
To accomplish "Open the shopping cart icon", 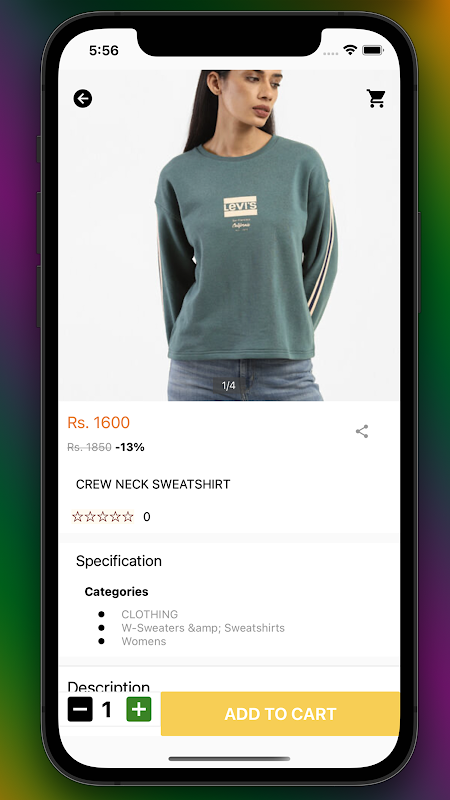I will click(x=376, y=98).
